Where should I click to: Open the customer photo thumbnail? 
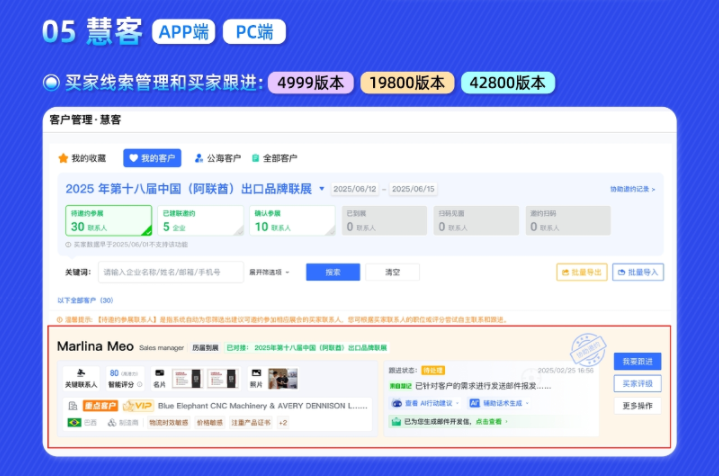[x=283, y=377]
